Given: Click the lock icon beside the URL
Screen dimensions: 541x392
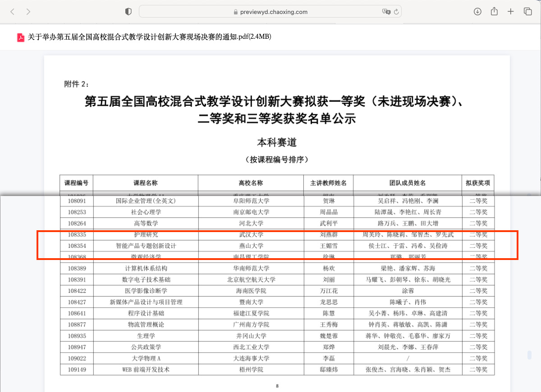Looking at the screenshot, I should (235, 12).
